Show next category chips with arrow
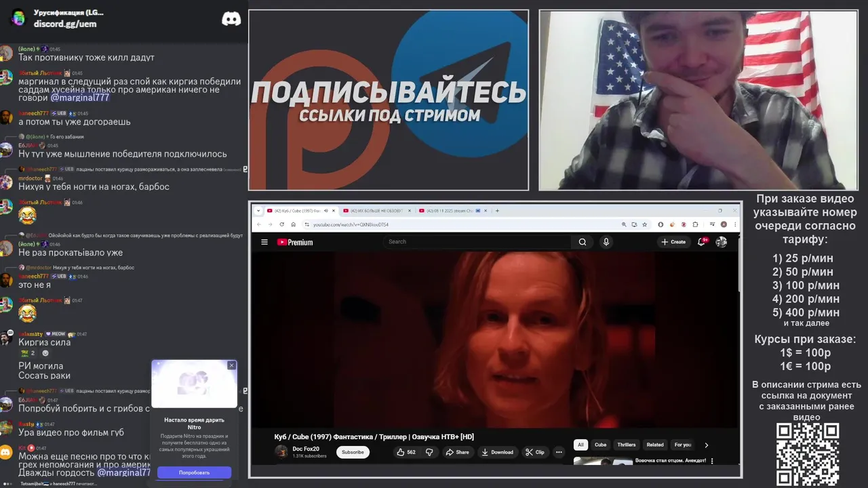Image resolution: width=868 pixels, height=488 pixels. click(706, 445)
